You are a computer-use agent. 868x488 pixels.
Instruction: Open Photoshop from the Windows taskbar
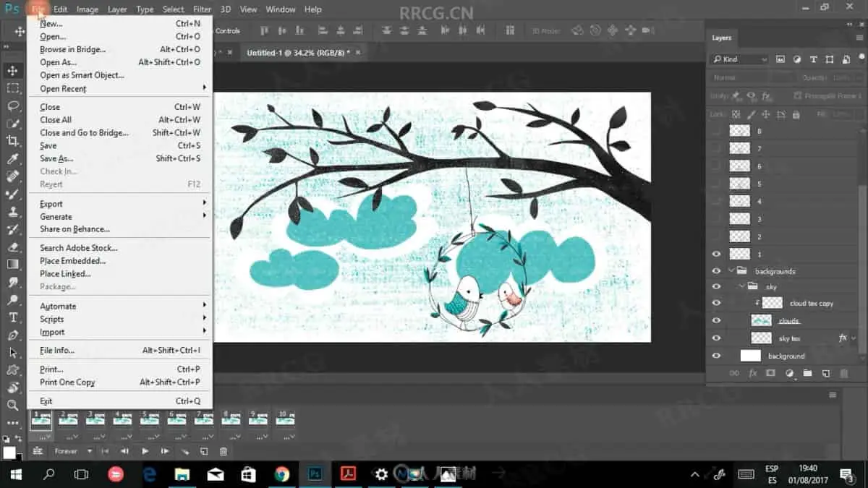pos(315,474)
